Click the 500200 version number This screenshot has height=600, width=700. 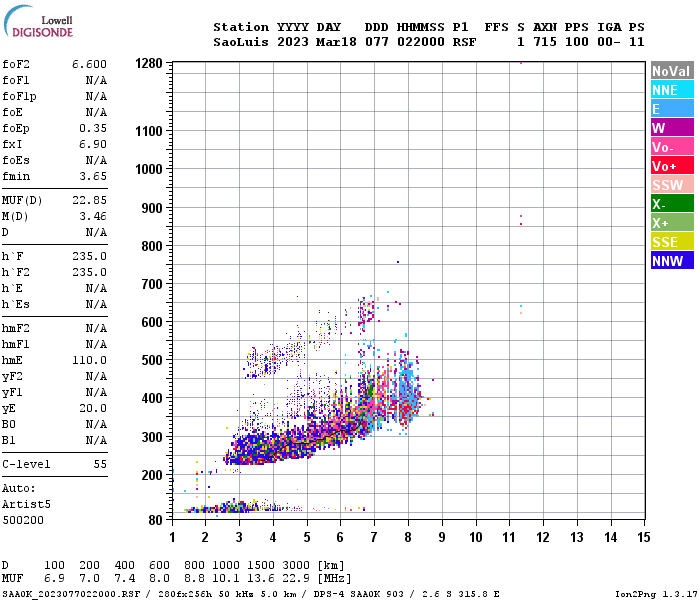point(23,520)
